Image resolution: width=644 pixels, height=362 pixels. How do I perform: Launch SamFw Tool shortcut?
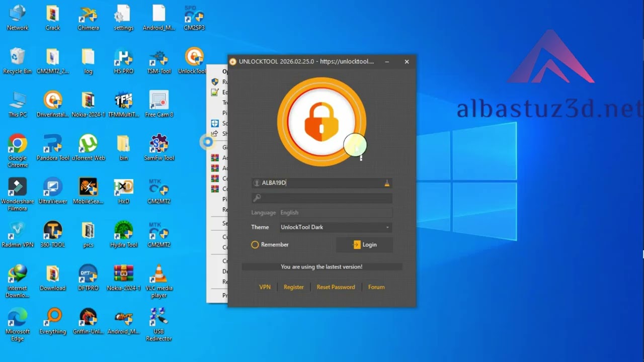click(x=159, y=147)
